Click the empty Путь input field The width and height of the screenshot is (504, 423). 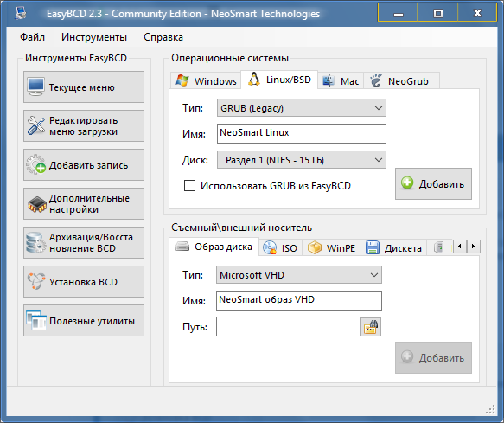pyautogui.click(x=285, y=326)
